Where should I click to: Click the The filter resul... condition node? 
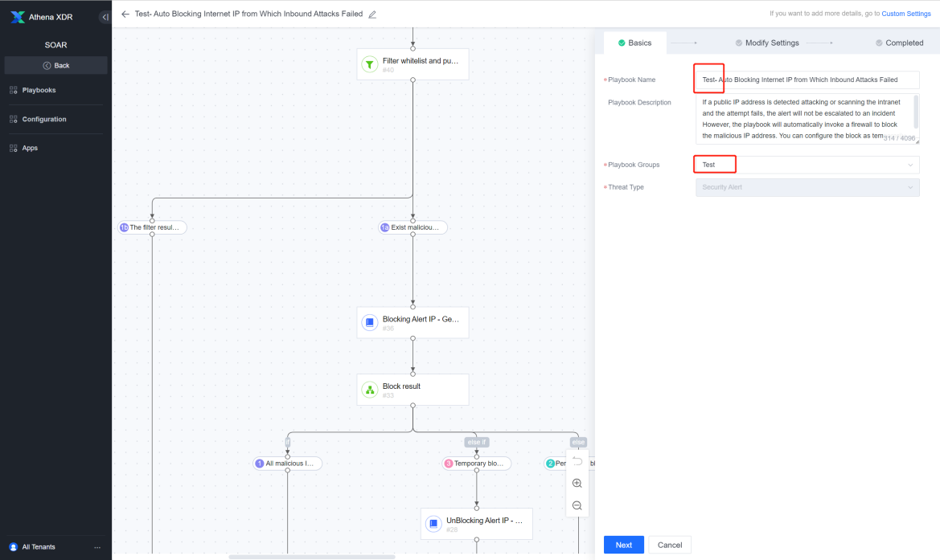(152, 227)
